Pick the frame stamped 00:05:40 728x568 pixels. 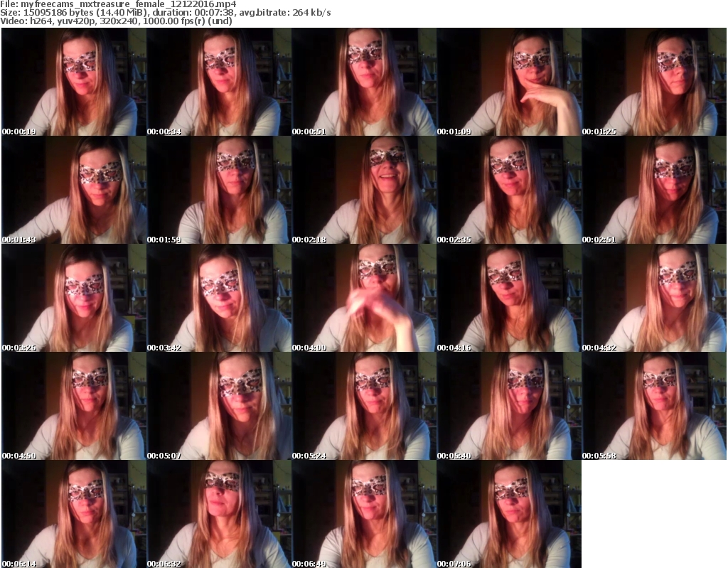509,407
